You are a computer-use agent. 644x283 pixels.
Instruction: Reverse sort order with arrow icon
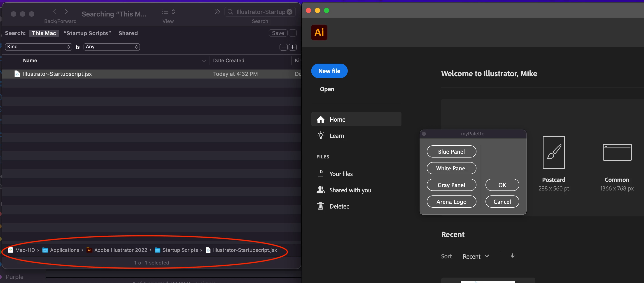(513, 256)
